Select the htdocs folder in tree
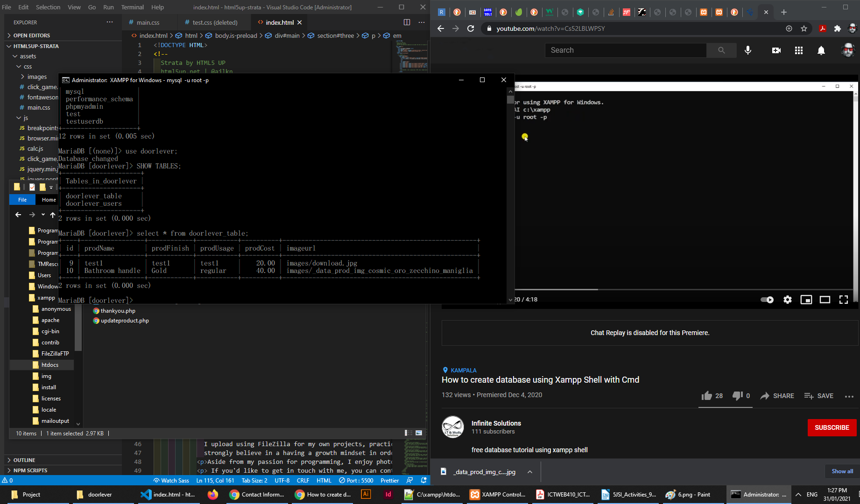Image resolution: width=860 pixels, height=504 pixels. 50,365
